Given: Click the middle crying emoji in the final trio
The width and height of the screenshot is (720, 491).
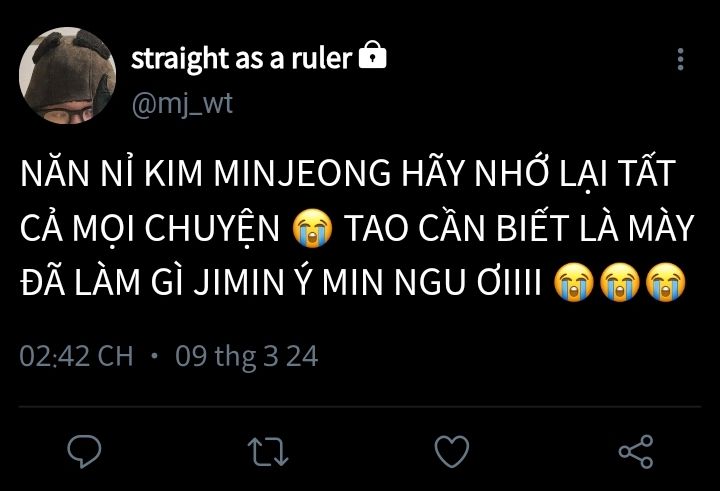Looking at the screenshot, I should (x=620, y=282).
